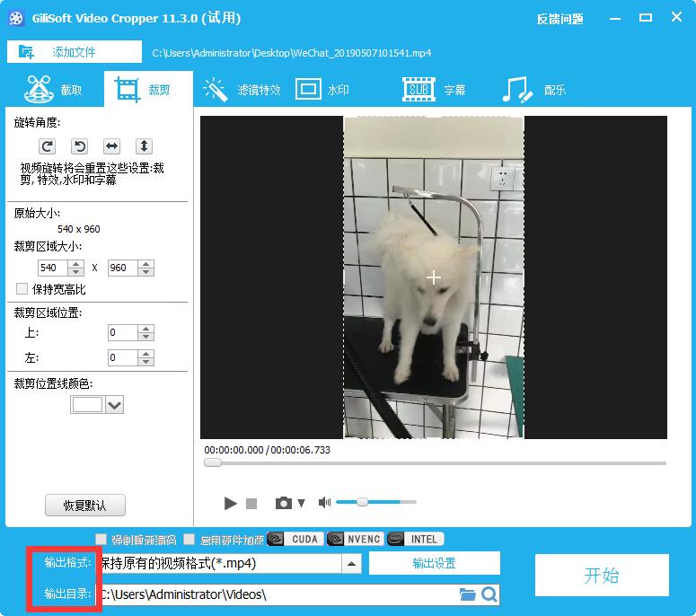Open the snapshot options dropdown arrow
The image size is (696, 616).
(302, 503)
